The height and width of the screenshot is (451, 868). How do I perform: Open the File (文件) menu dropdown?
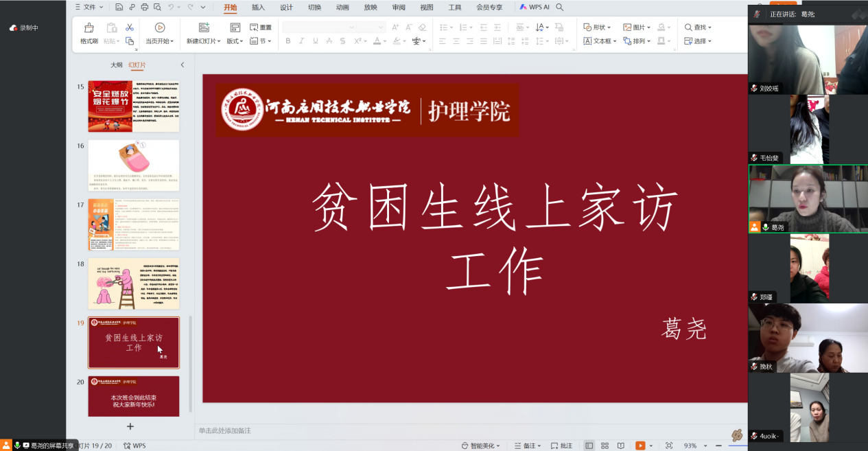tap(90, 8)
